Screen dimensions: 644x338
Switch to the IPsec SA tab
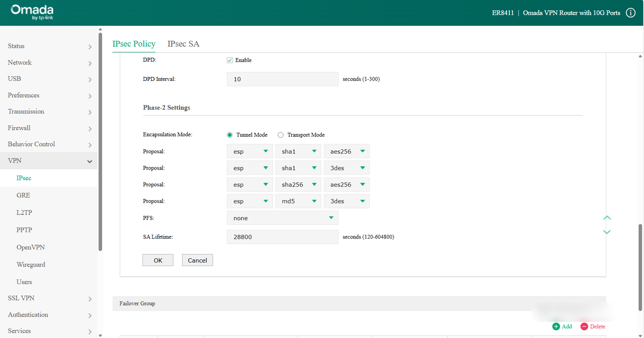coord(183,44)
